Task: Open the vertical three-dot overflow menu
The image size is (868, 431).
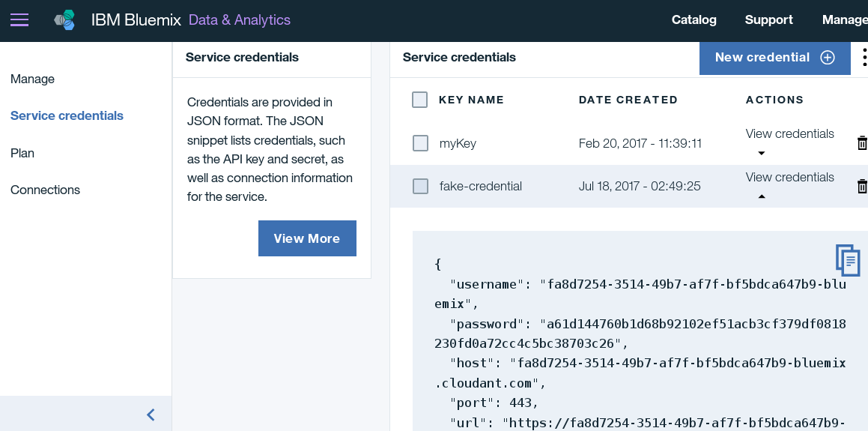Action: [864, 57]
